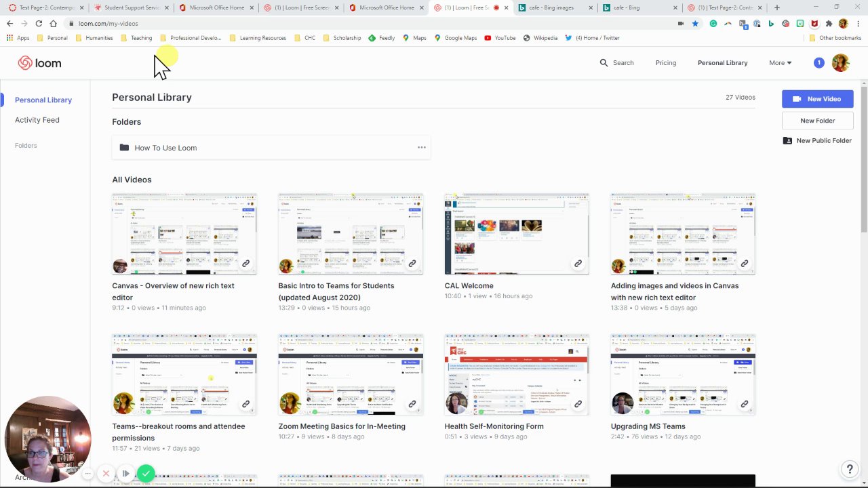Viewport: 868px width, 488px height.
Task: Open the notifications bell badge
Action: [x=818, y=63]
